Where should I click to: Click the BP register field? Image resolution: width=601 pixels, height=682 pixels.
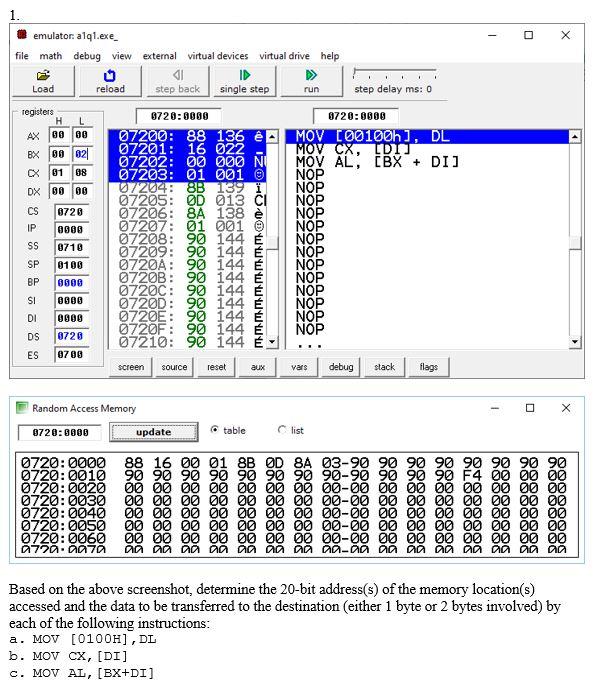click(x=71, y=283)
